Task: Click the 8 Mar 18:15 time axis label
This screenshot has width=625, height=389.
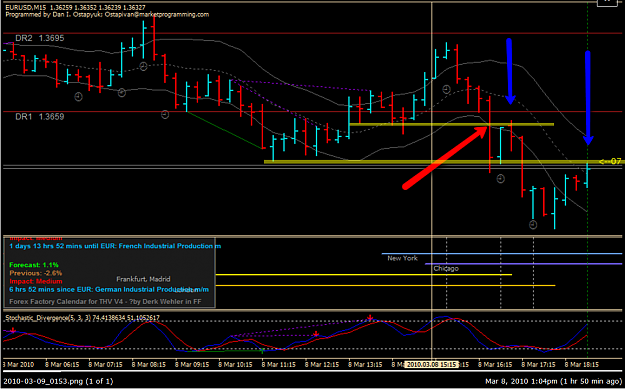Action: [x=582, y=365]
